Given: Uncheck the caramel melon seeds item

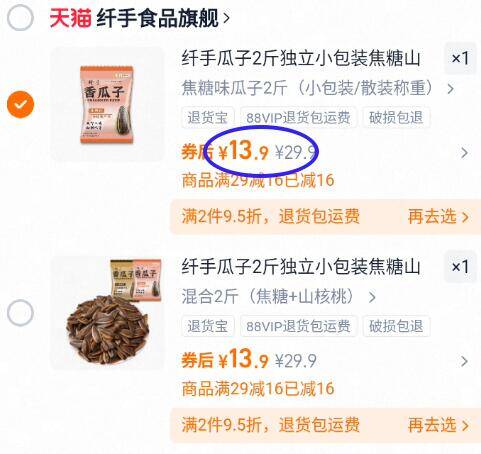Looking at the screenshot, I should coord(20,104).
